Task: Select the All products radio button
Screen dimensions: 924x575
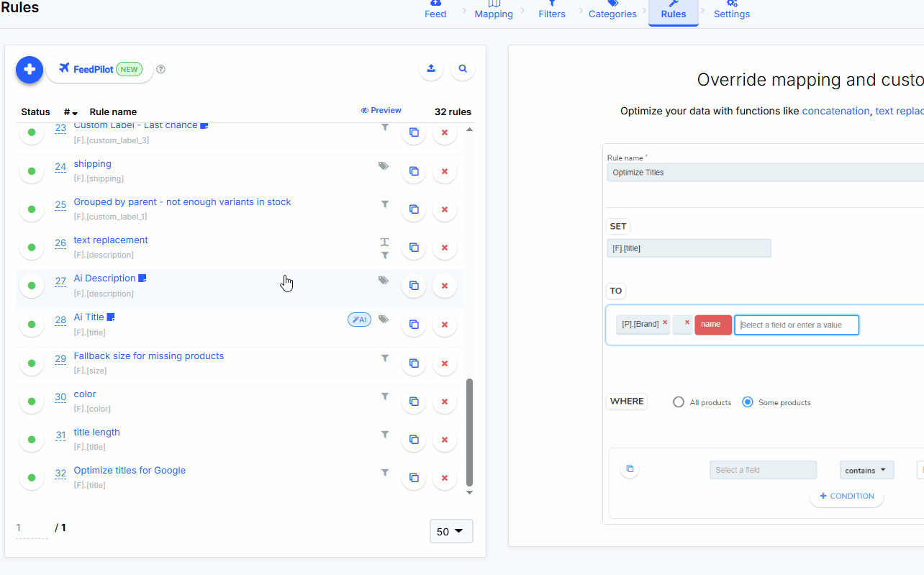Action: pyautogui.click(x=679, y=402)
